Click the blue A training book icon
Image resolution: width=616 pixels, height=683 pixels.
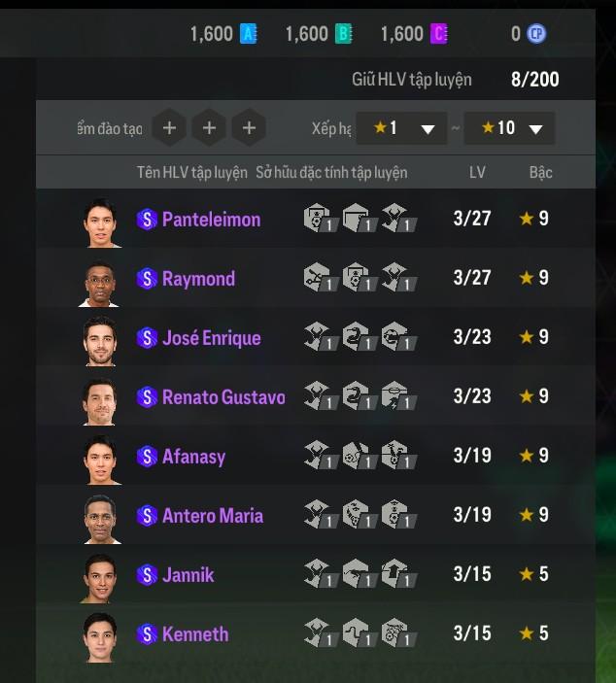point(249,34)
